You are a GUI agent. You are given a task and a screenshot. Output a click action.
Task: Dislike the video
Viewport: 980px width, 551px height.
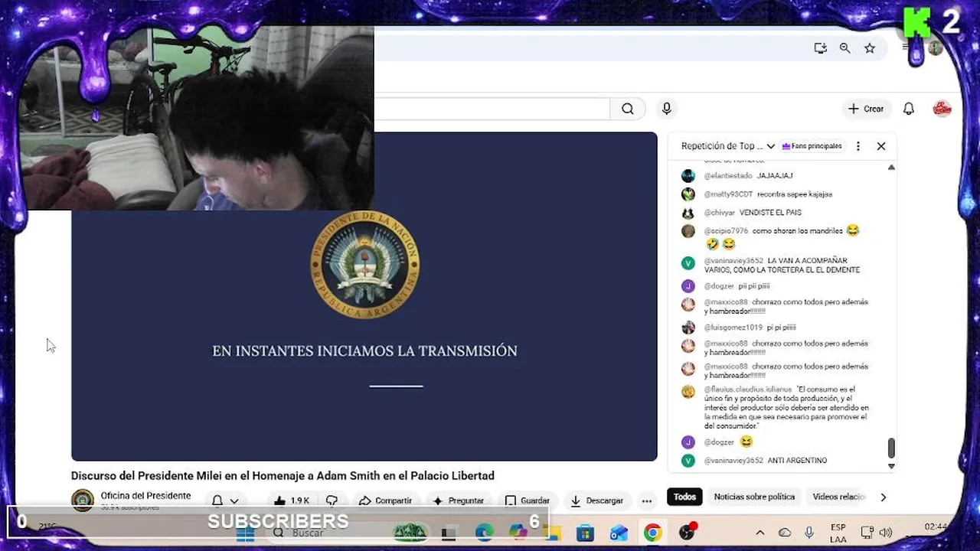point(332,500)
